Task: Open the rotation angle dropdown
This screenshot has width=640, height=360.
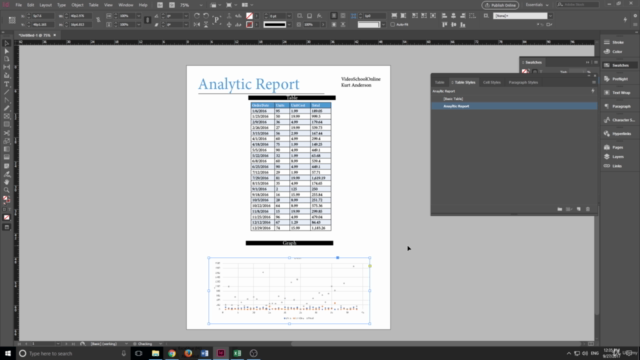Action: tap(186, 16)
